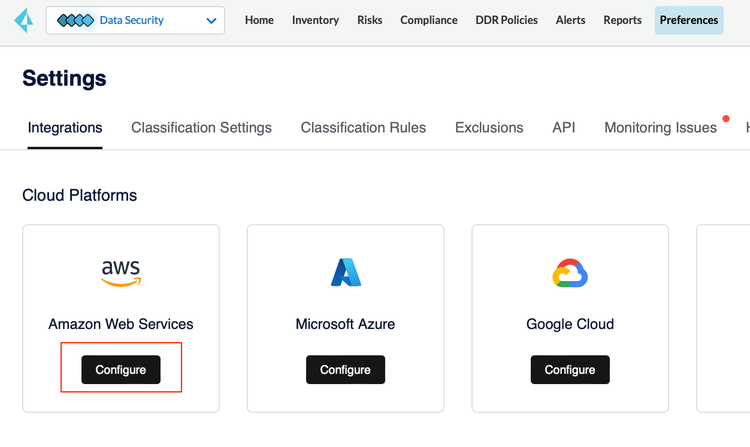Click Configure under Microsoft Azure
This screenshot has height=447, width=750.
(345, 370)
